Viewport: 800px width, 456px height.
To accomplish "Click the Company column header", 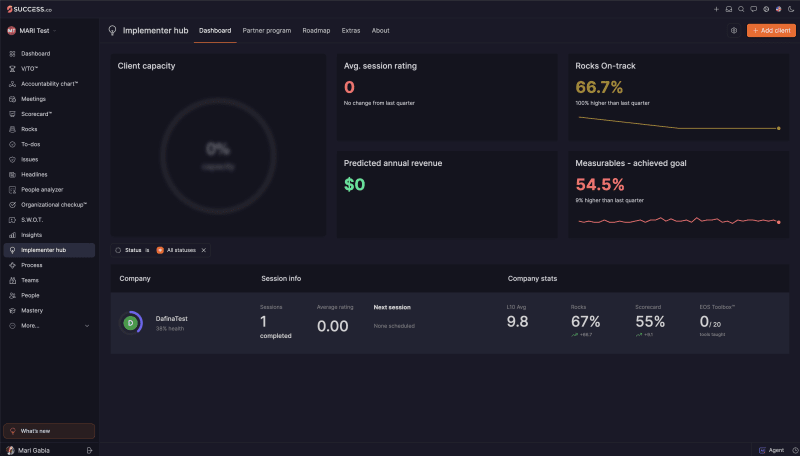I will coord(135,278).
